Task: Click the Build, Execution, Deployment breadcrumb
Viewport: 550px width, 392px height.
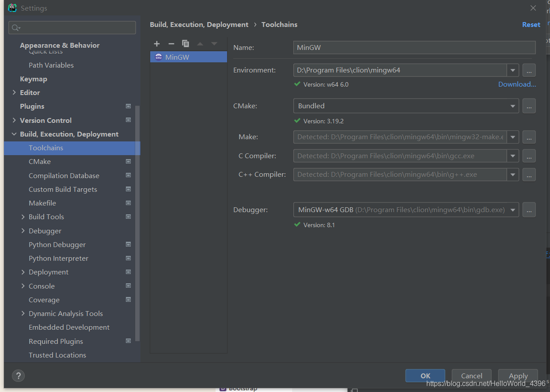Action: (199, 25)
